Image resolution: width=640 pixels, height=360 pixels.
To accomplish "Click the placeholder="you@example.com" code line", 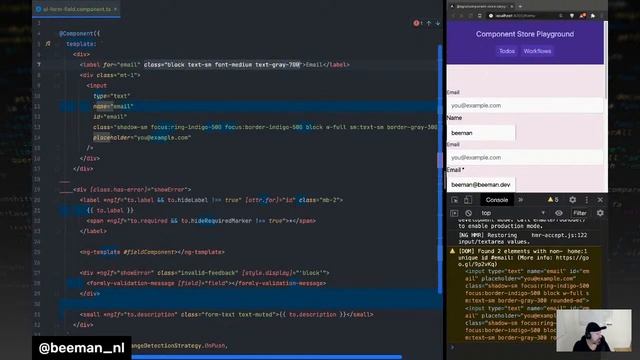I will (x=142, y=138).
